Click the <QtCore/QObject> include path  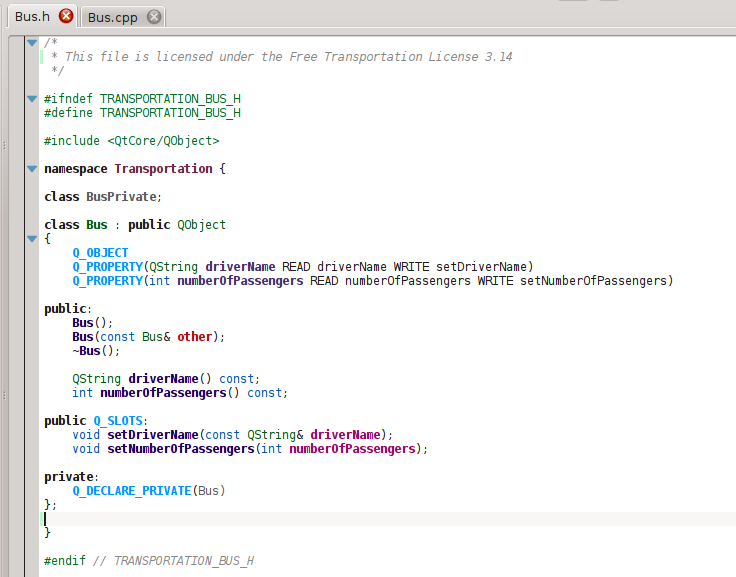coord(163,141)
